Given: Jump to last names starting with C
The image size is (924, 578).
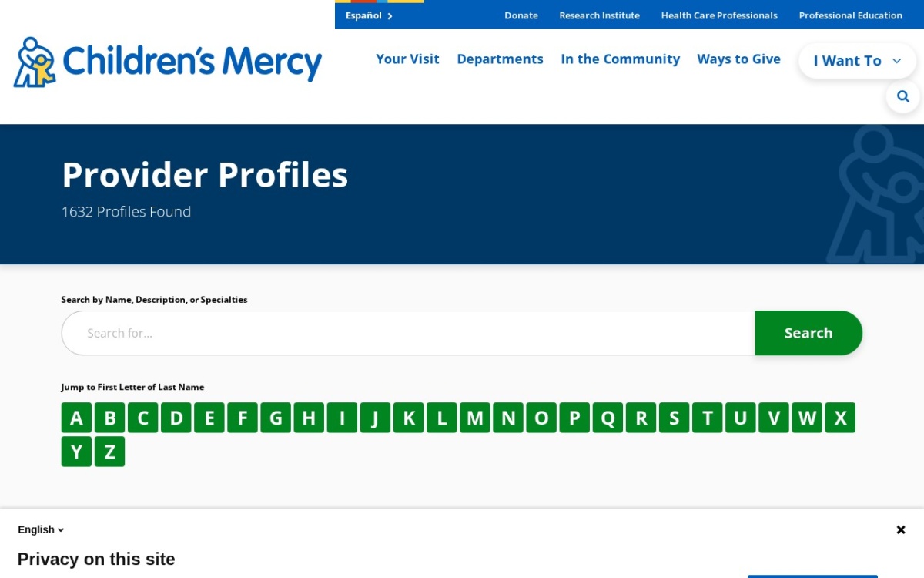Looking at the screenshot, I should pos(142,418).
